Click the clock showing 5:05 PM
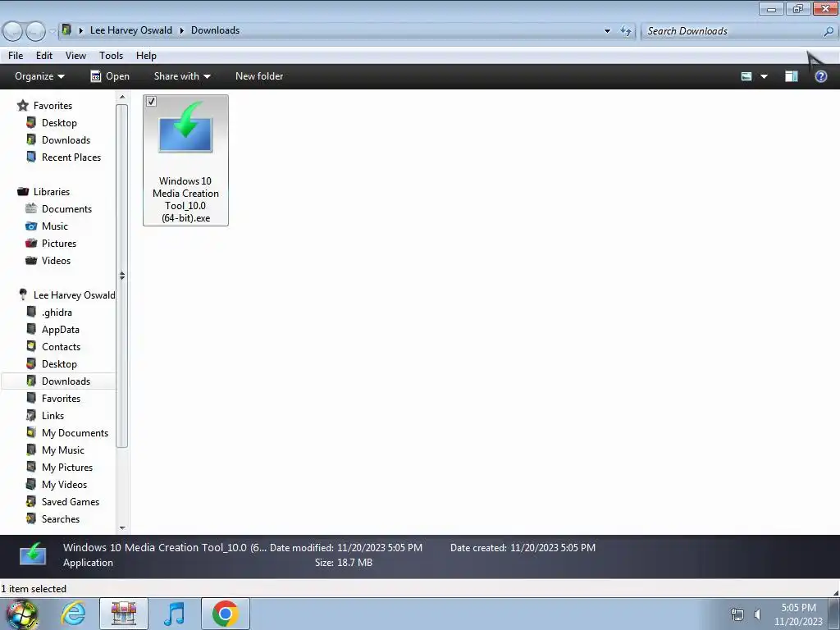 pyautogui.click(x=798, y=608)
